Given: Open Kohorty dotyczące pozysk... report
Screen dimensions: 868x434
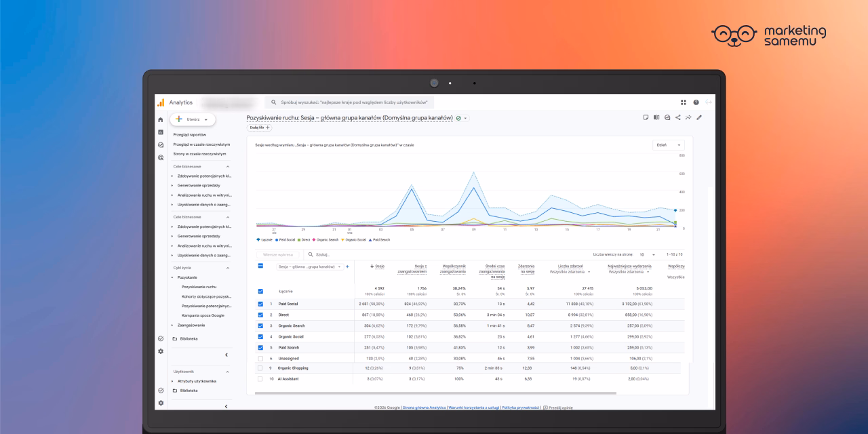Looking at the screenshot, I should coord(207,296).
